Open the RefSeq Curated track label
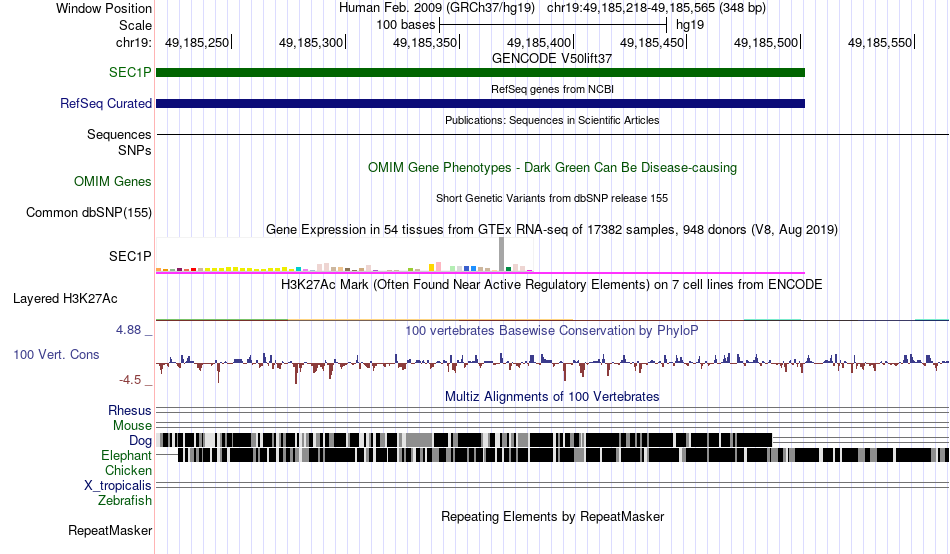Image resolution: width=950 pixels, height=554 pixels. (106, 104)
